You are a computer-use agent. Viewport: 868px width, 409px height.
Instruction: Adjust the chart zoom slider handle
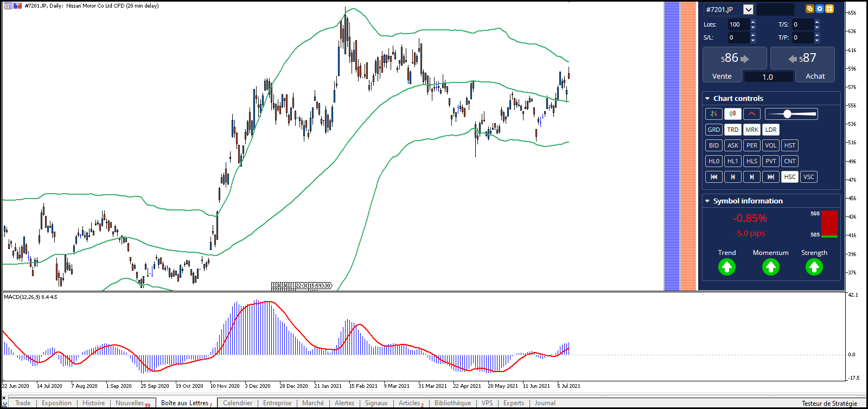click(787, 114)
